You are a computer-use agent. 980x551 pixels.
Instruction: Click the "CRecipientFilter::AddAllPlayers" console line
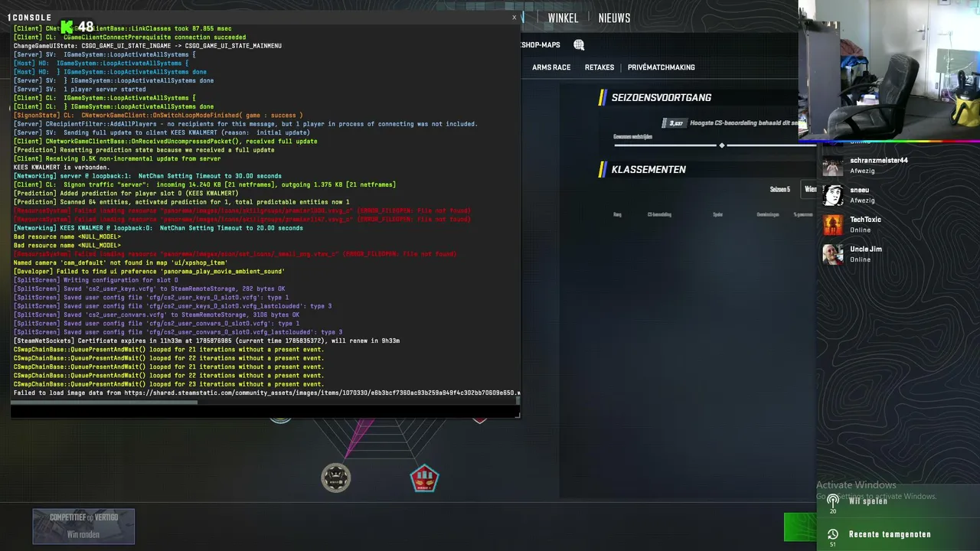tap(246, 123)
